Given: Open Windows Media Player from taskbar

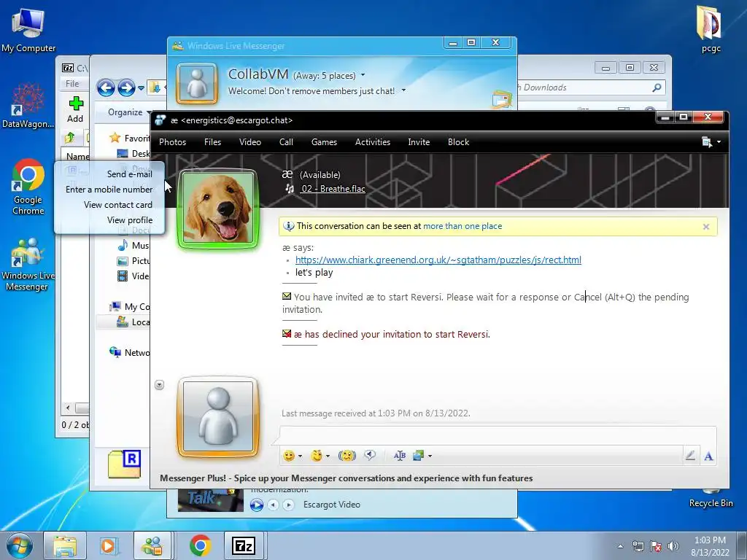Looking at the screenshot, I should click(108, 545).
